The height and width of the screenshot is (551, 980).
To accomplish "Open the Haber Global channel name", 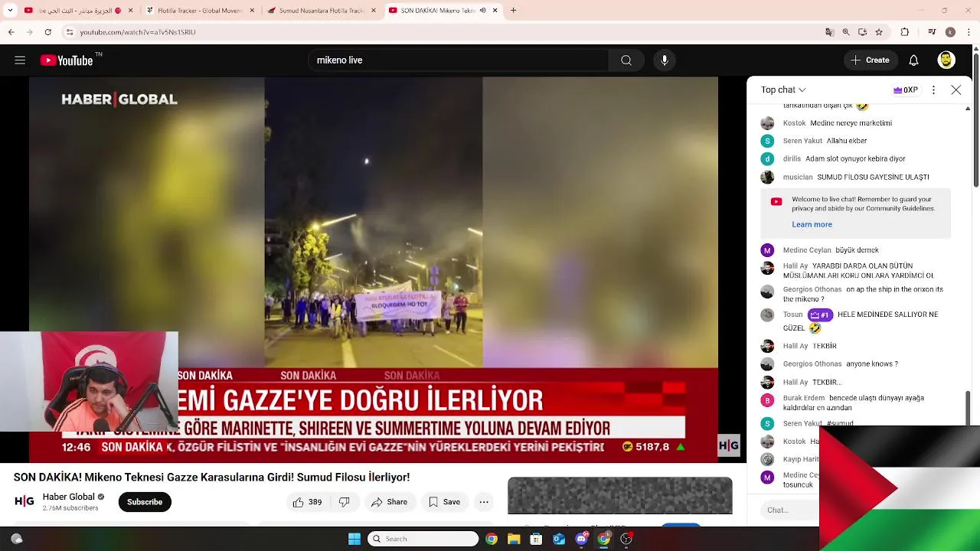I will [x=69, y=497].
